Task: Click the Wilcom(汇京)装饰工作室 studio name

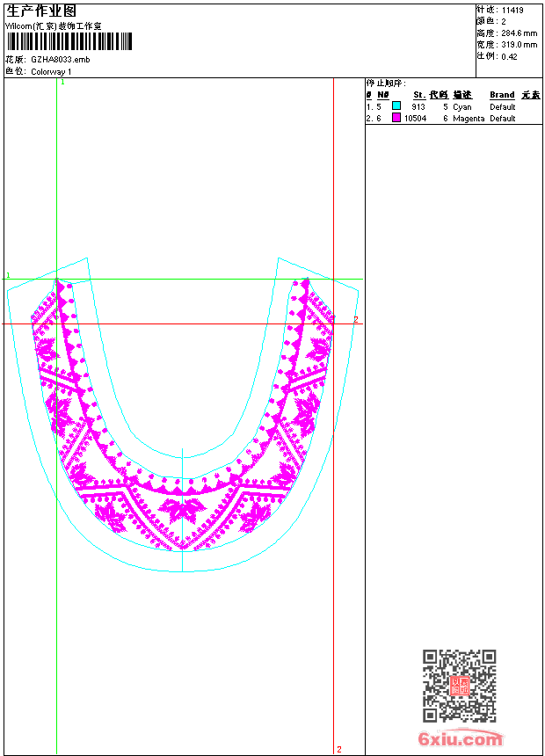Action: click(54, 26)
